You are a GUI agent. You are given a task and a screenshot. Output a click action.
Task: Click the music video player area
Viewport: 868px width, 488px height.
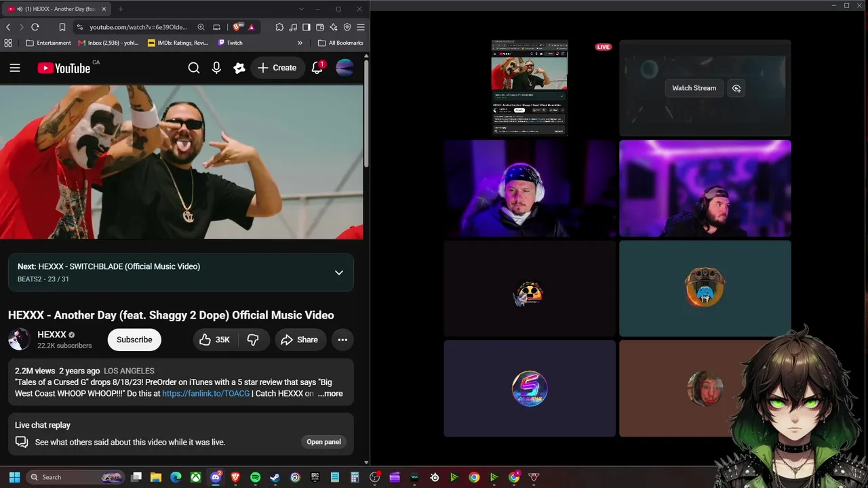pos(181,162)
